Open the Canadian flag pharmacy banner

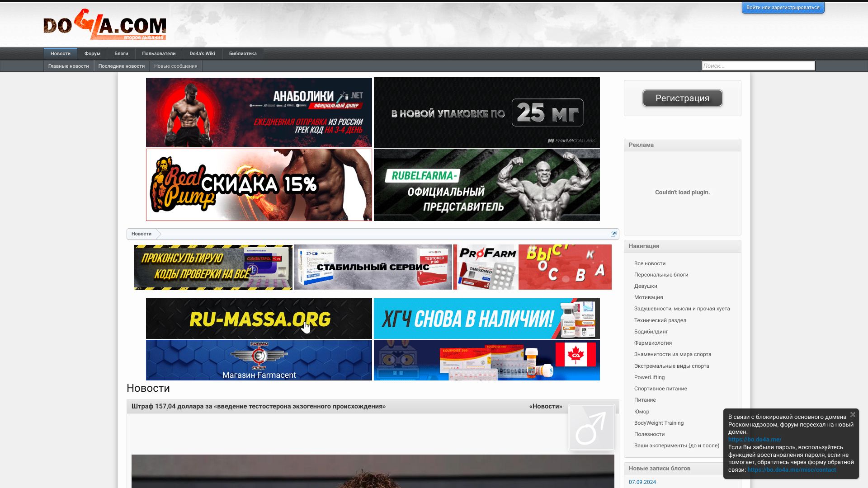click(x=487, y=360)
